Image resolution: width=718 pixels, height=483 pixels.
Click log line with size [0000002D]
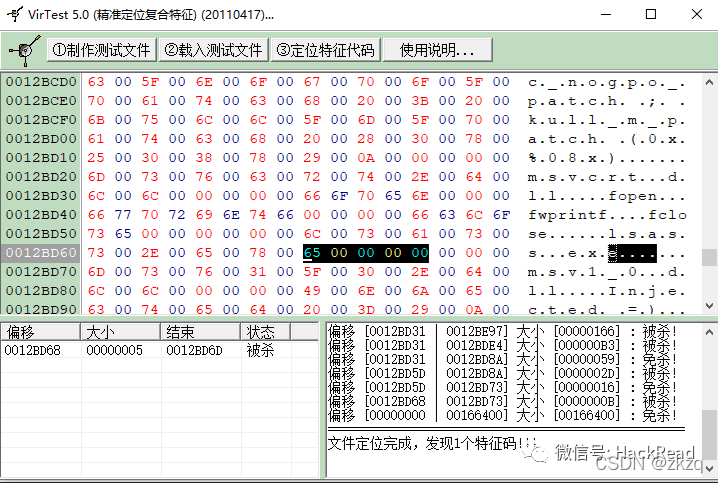(x=502, y=374)
